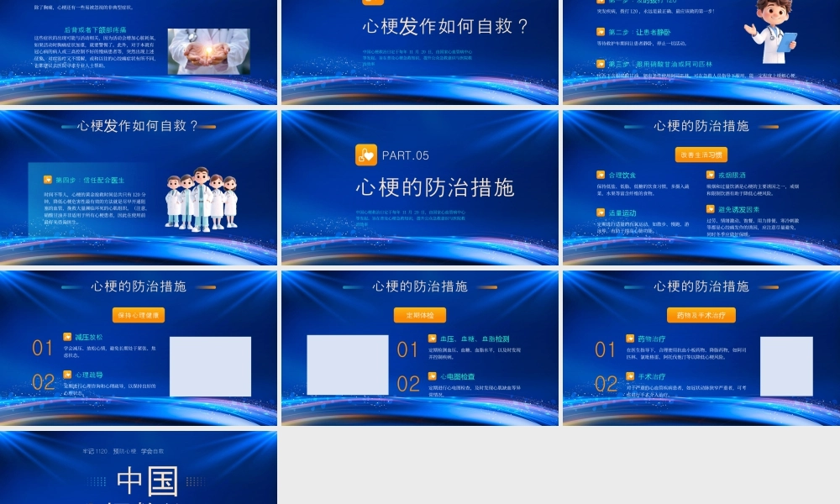Screen dimensions: 840x504
Task: Click the orange icon next to 戒烟限酒
Action: (711, 175)
